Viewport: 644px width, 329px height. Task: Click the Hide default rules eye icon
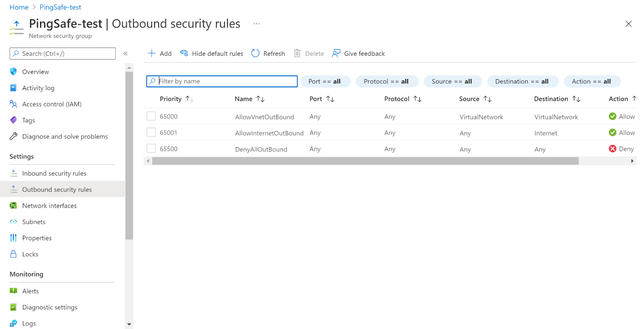[184, 53]
